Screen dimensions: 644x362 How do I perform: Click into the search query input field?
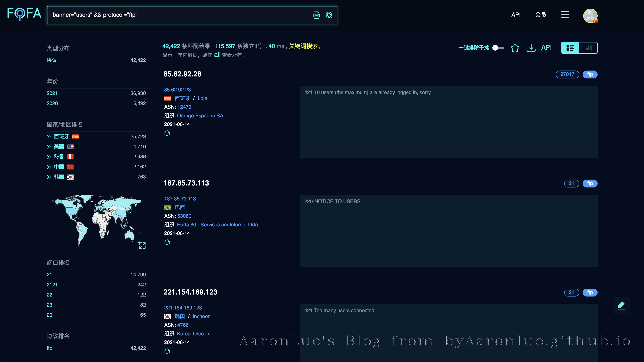175,15
